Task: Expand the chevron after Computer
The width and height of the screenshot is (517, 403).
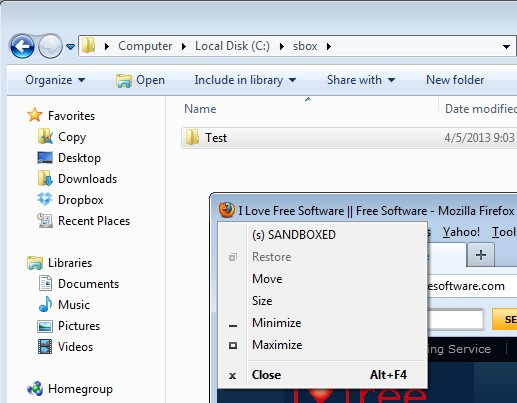Action: pyautogui.click(x=184, y=46)
